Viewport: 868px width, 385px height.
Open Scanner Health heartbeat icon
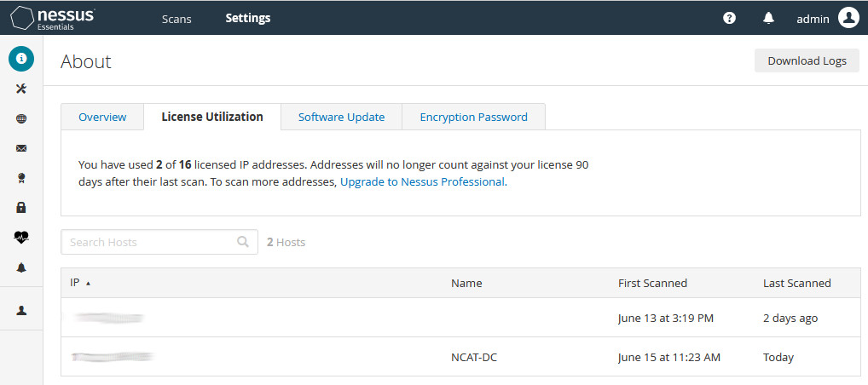21,238
